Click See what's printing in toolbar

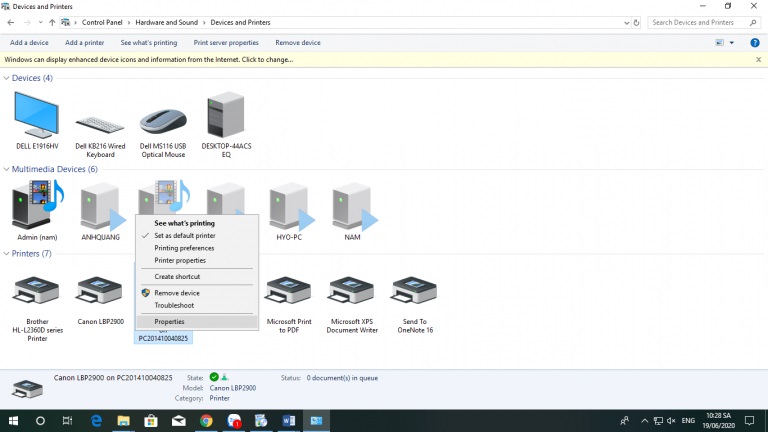149,43
